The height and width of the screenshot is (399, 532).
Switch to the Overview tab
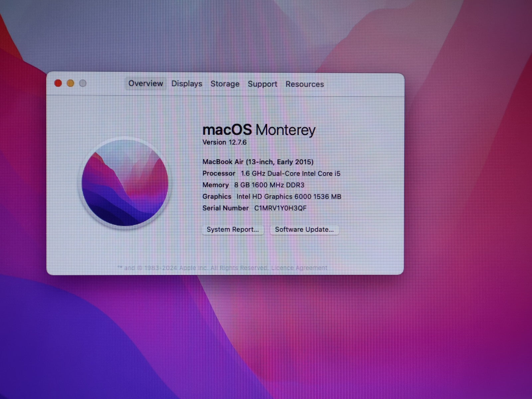(146, 83)
